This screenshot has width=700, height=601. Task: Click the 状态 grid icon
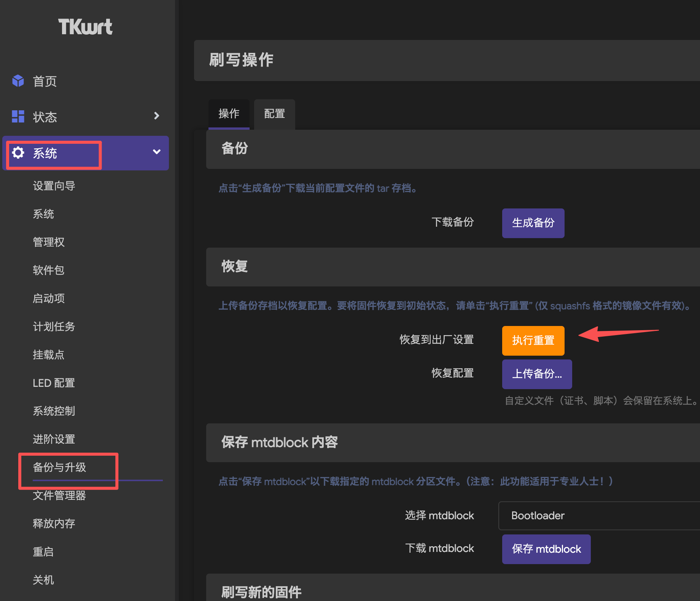click(18, 117)
